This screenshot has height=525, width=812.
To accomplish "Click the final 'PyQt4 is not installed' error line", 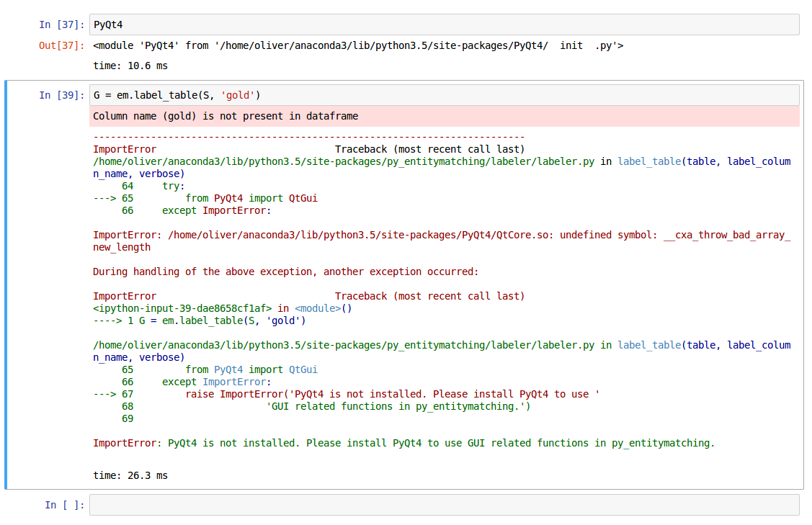I will tap(403, 443).
